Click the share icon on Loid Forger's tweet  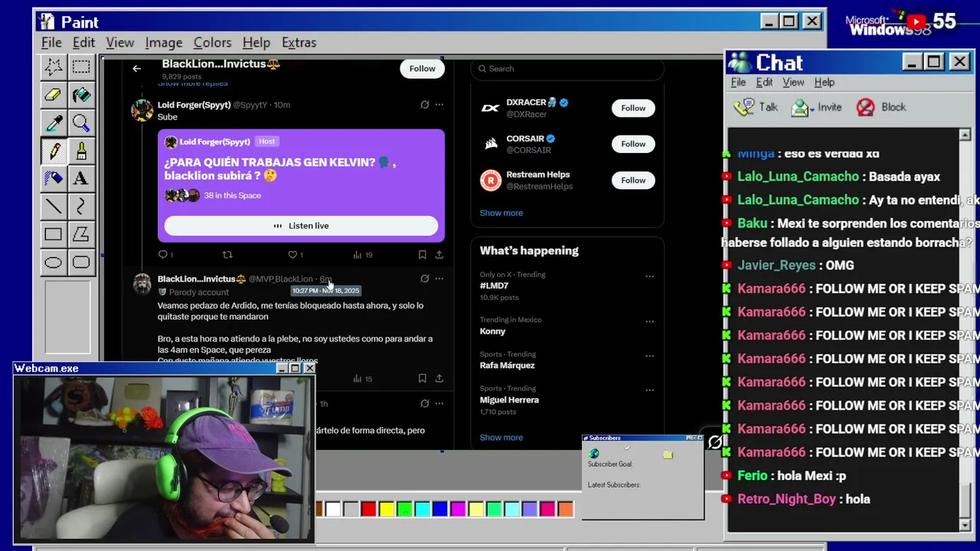[x=439, y=255]
